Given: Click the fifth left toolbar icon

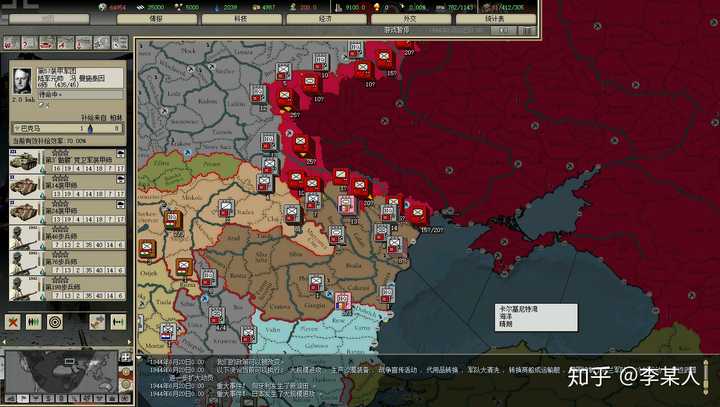Looking at the screenshot, I should point(84,43).
